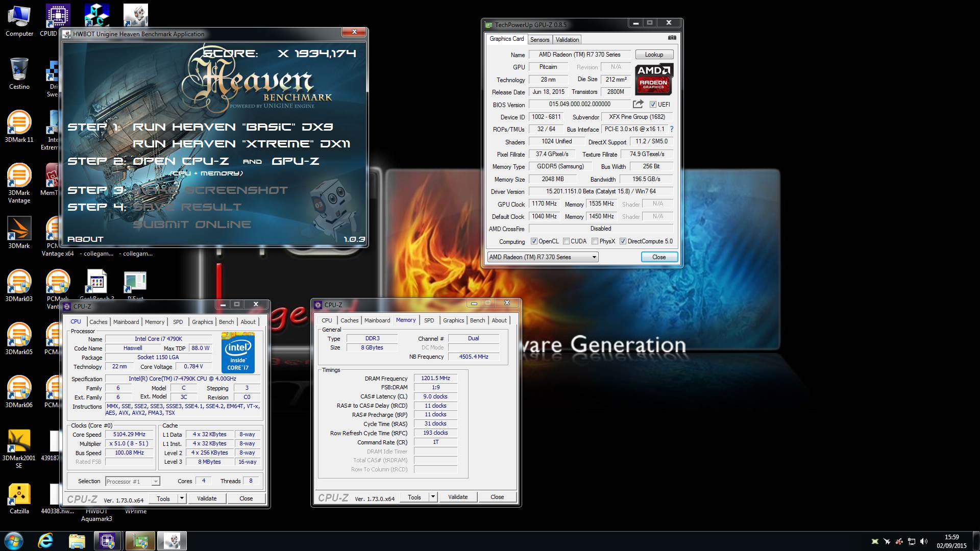The width and height of the screenshot is (980, 551).
Task: Open the About tab in right CPU-Z window
Action: [499, 320]
